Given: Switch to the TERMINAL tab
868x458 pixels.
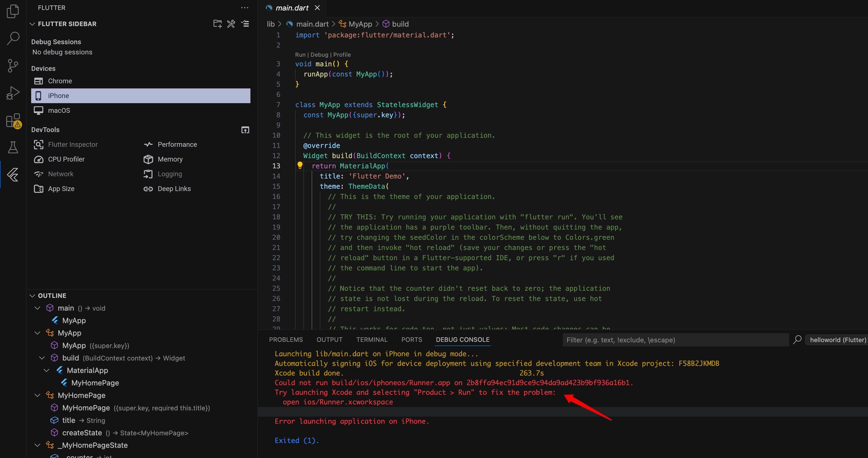Looking at the screenshot, I should click(372, 340).
